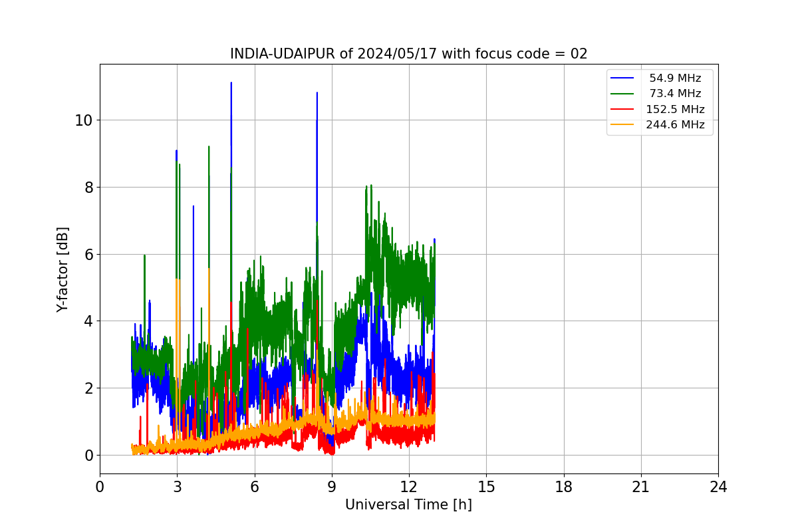Click y-axis tick label 8
The image size is (798, 532).
pyautogui.click(x=88, y=188)
